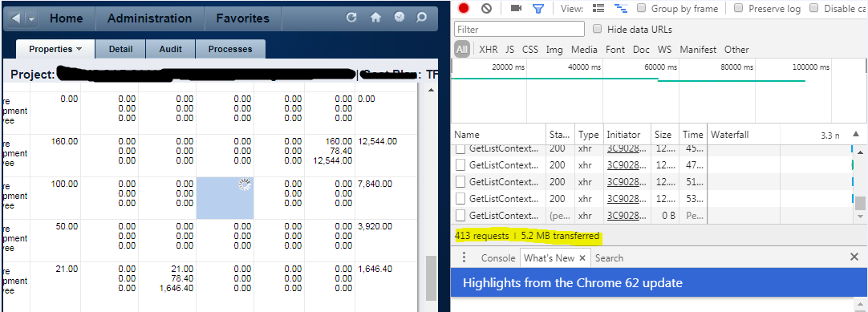Click the refresh icon in the app header
Image resolution: width=868 pixels, height=312 pixels.
(x=351, y=17)
